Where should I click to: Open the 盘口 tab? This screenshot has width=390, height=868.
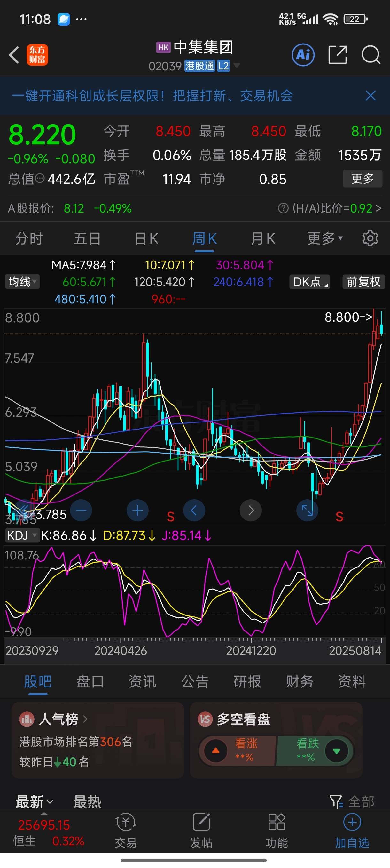(x=90, y=681)
